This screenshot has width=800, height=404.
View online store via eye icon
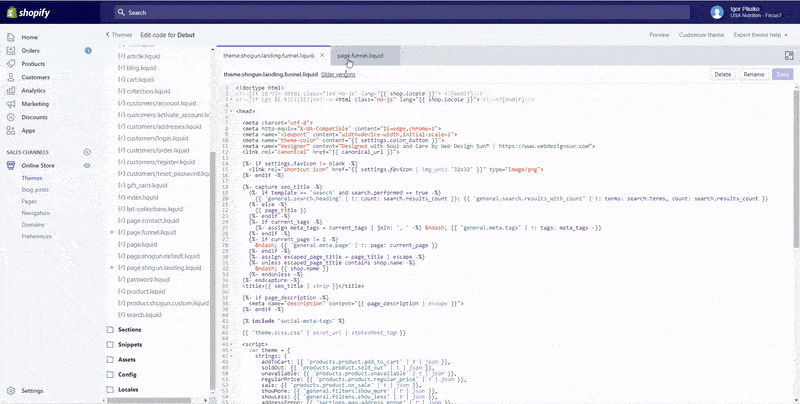pos(87,165)
